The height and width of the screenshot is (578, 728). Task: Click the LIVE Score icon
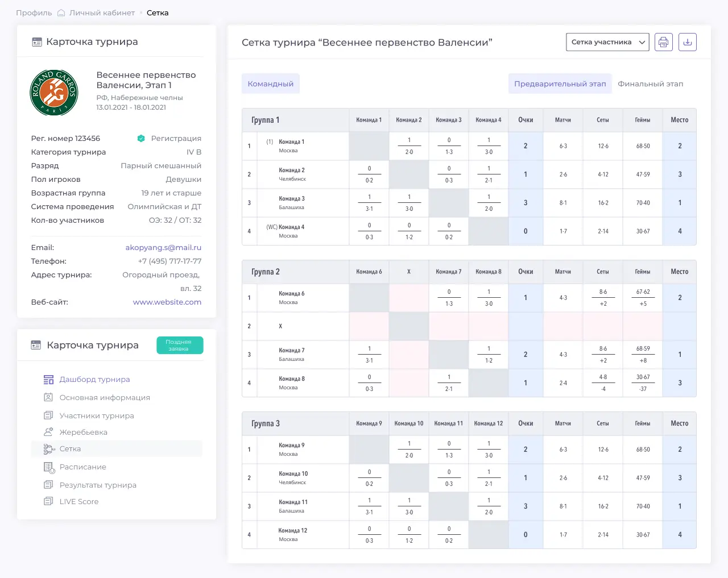(x=48, y=501)
